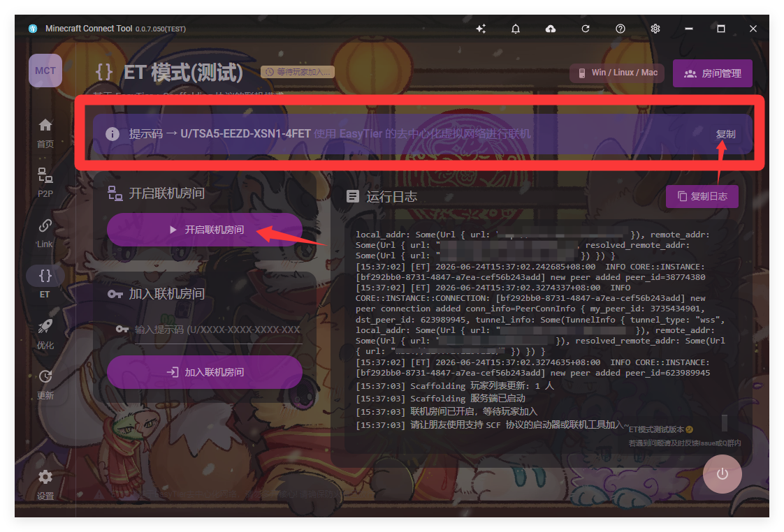784x532 pixels.
Task: Open the notification bell
Action: click(x=516, y=29)
